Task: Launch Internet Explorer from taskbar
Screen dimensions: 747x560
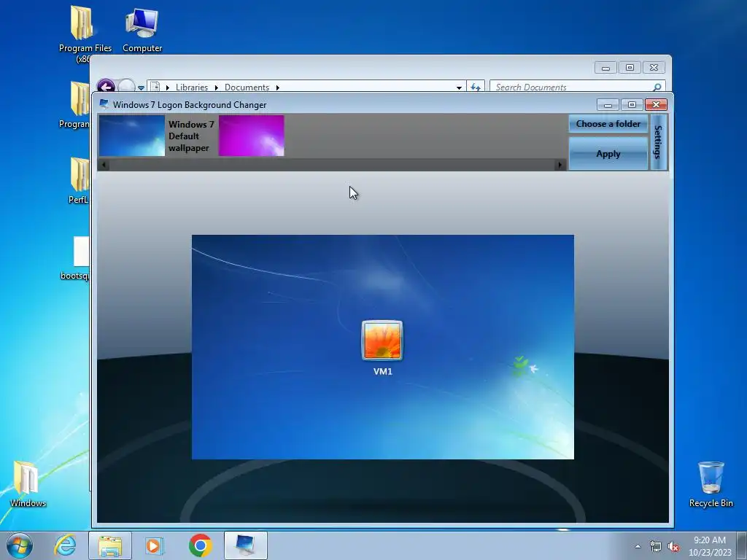Action: [65, 545]
